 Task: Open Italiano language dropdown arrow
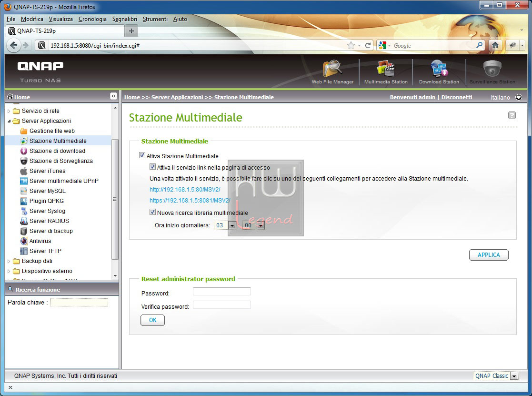[519, 97]
